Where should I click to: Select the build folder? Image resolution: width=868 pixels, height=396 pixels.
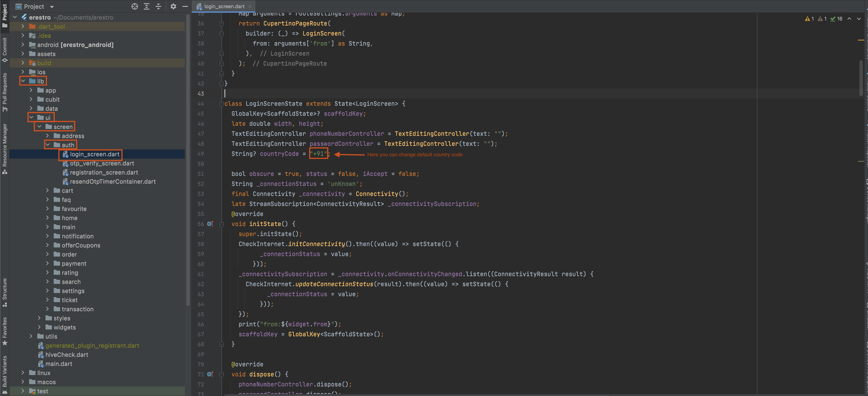(x=44, y=63)
